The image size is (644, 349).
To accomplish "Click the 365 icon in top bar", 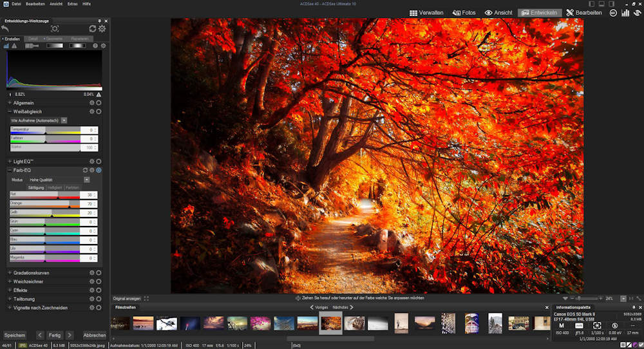I will 613,12.
